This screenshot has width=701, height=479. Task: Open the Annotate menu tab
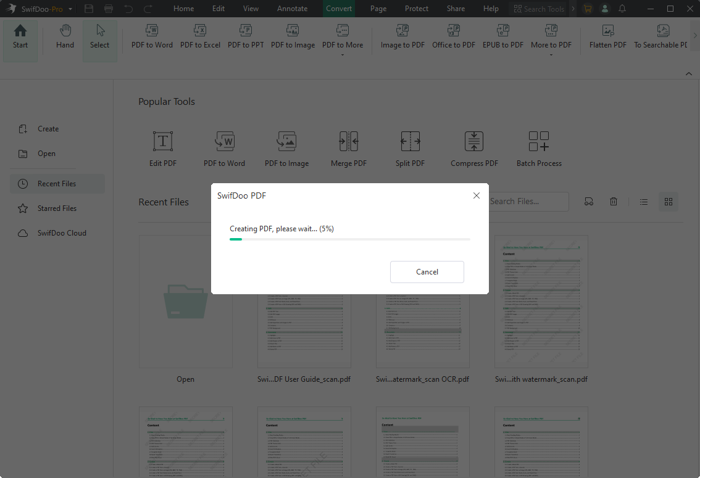[292, 8]
